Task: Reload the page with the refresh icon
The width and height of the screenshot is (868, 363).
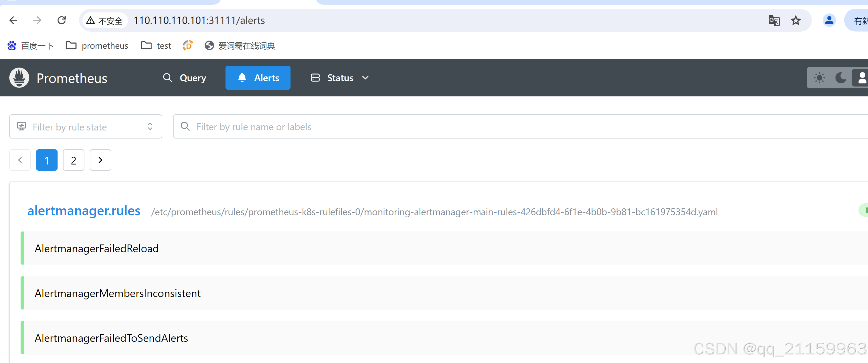Action: (x=62, y=21)
